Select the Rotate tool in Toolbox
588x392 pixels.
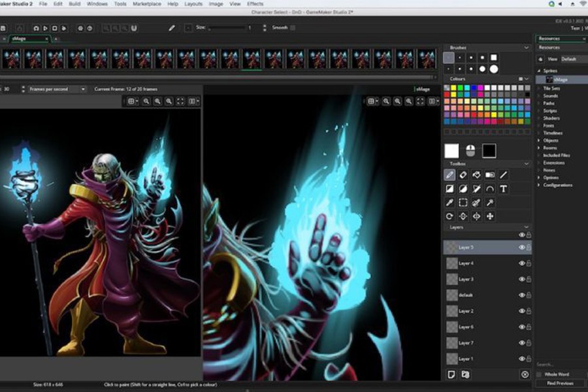pyautogui.click(x=449, y=216)
